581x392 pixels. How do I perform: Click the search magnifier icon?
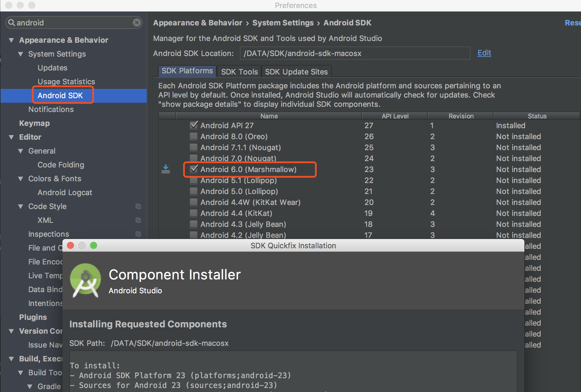click(x=11, y=23)
